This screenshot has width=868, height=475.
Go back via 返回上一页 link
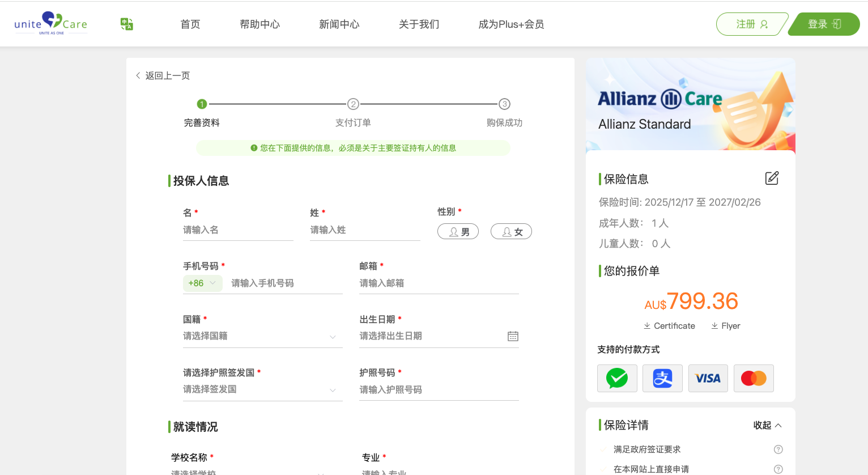click(x=163, y=75)
